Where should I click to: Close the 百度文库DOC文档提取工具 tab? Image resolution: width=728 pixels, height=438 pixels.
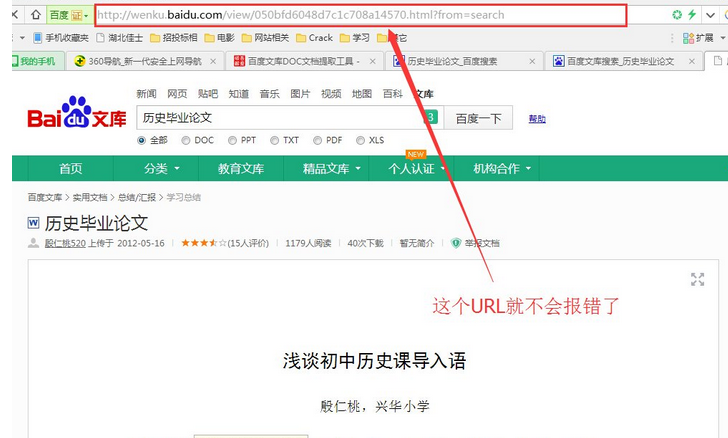click(373, 61)
